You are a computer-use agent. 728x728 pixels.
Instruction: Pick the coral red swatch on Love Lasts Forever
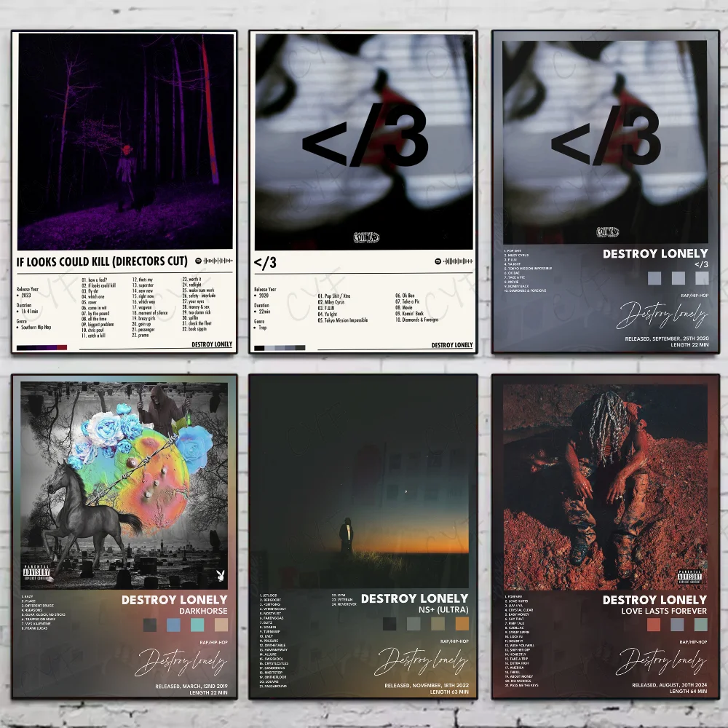[x=654, y=625]
